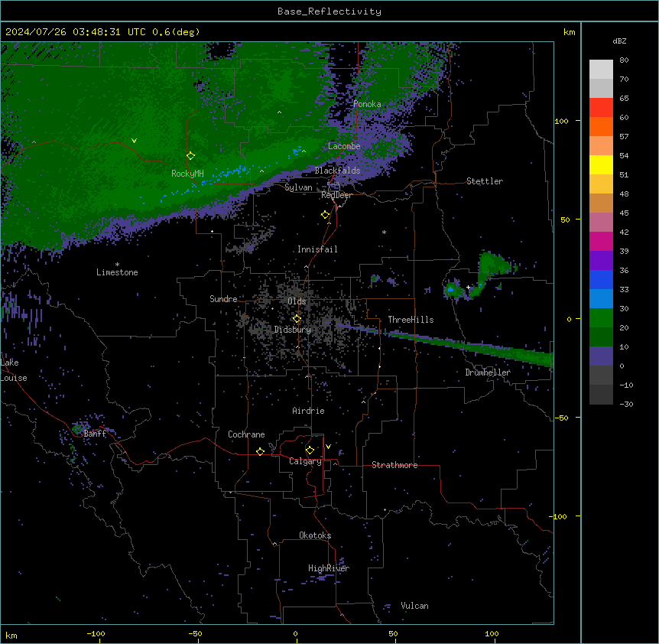Select the violet 10 dBZ legend swatch
The height and width of the screenshot is (644, 659).
601,356
